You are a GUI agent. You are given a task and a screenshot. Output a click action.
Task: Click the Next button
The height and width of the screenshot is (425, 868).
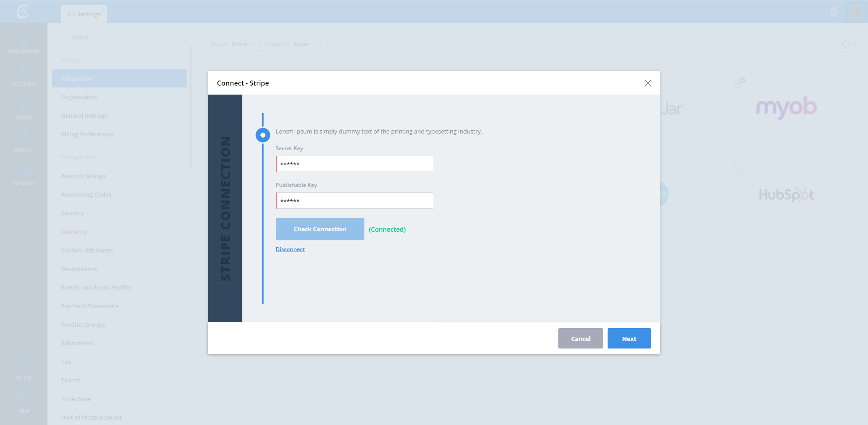(x=629, y=339)
